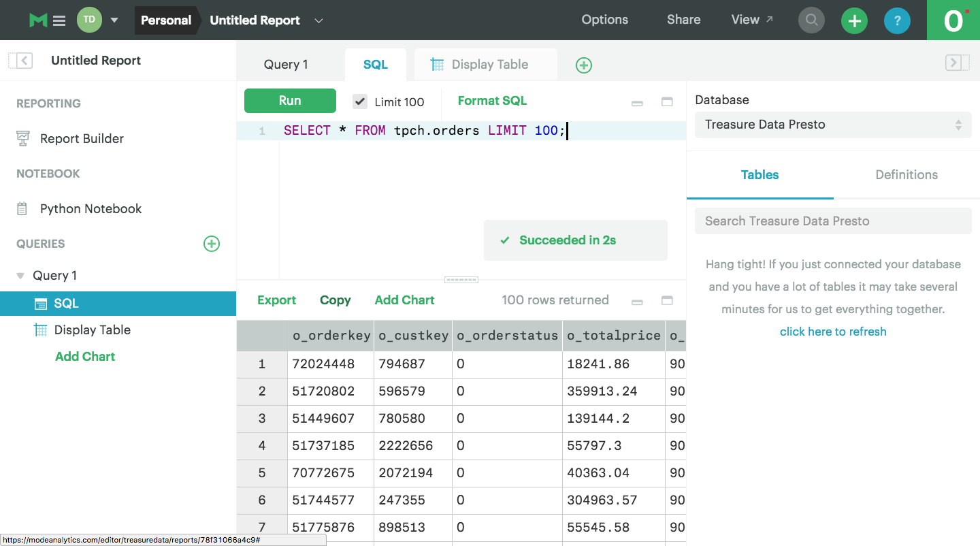Run the SQL query
The image size is (980, 546).
click(x=290, y=101)
